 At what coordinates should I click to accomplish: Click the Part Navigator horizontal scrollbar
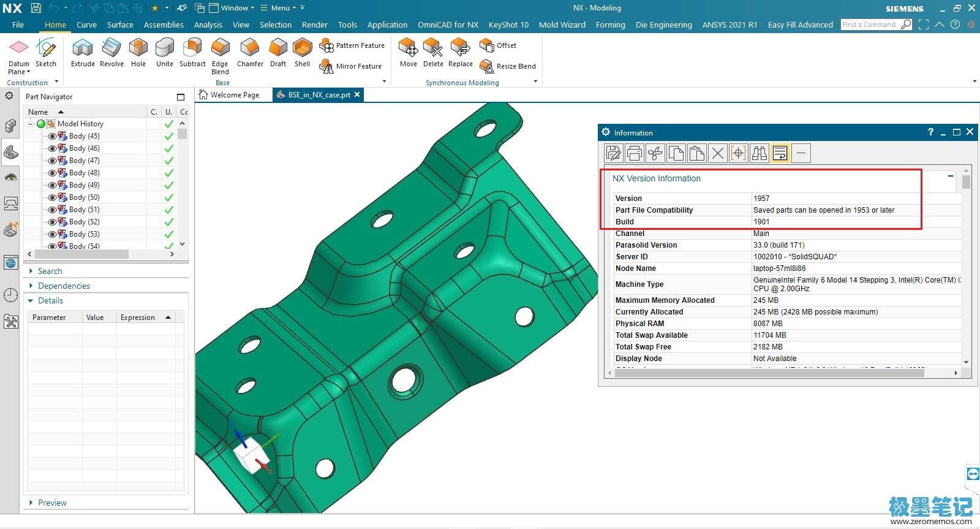[81, 254]
